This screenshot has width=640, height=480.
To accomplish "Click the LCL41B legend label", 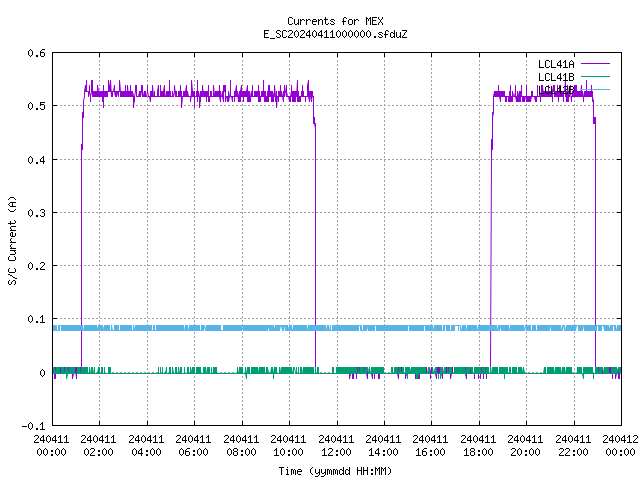I will pyautogui.click(x=556, y=77).
